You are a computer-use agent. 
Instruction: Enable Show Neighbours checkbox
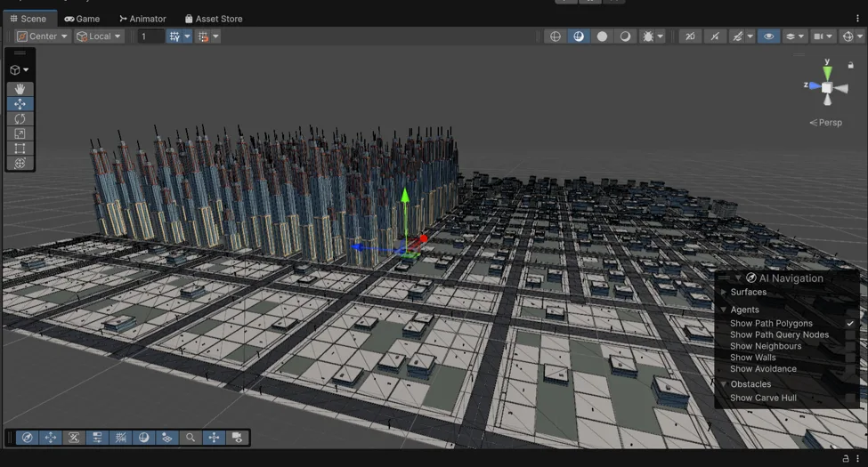(850, 346)
